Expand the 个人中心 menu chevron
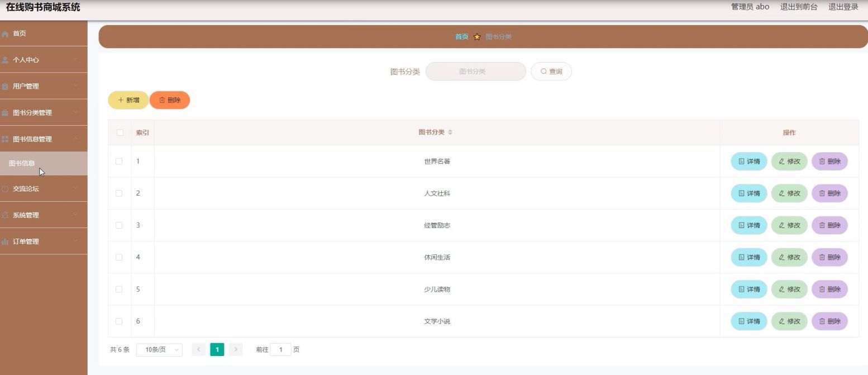868x375 pixels. coord(75,60)
